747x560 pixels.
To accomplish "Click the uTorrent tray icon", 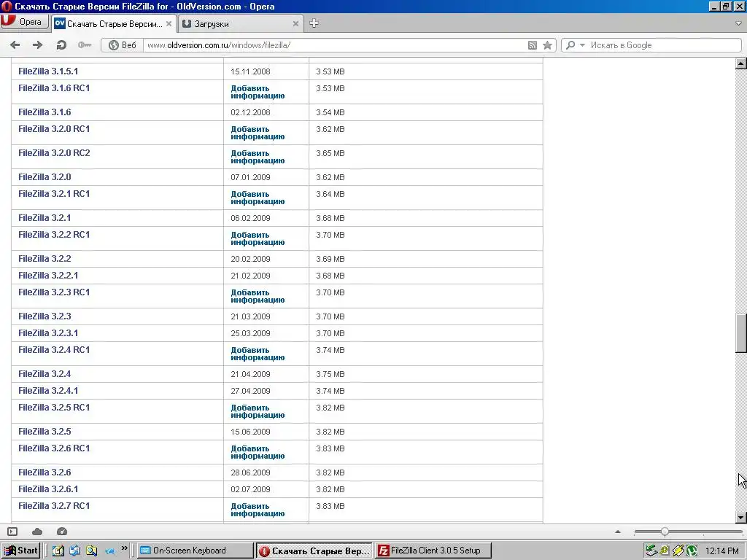I will pyautogui.click(x=692, y=551).
